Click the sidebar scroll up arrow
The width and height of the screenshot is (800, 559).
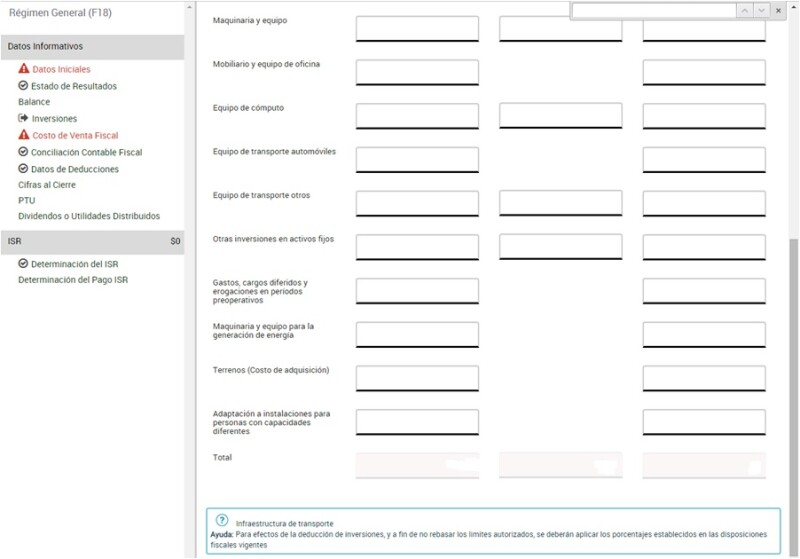[190, 7]
